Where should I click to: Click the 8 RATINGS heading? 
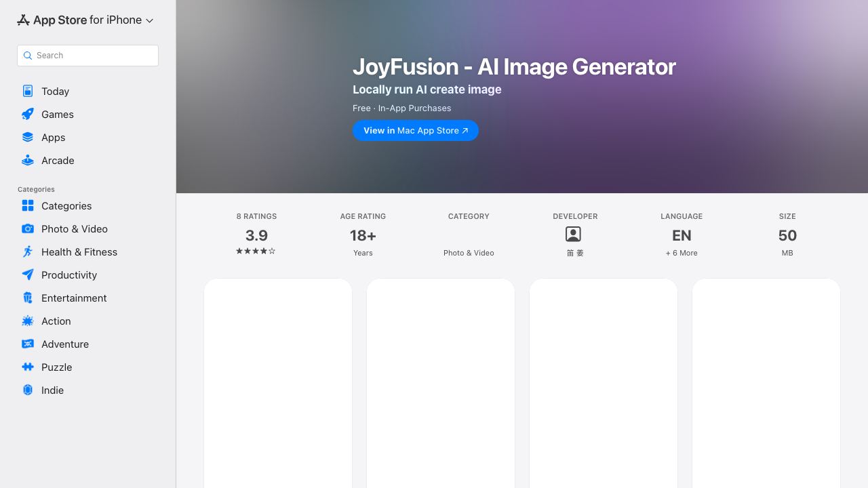[x=256, y=216]
